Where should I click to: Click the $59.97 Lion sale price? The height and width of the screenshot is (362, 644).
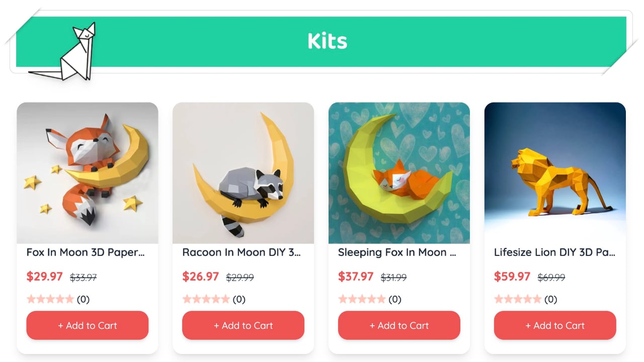(x=512, y=277)
